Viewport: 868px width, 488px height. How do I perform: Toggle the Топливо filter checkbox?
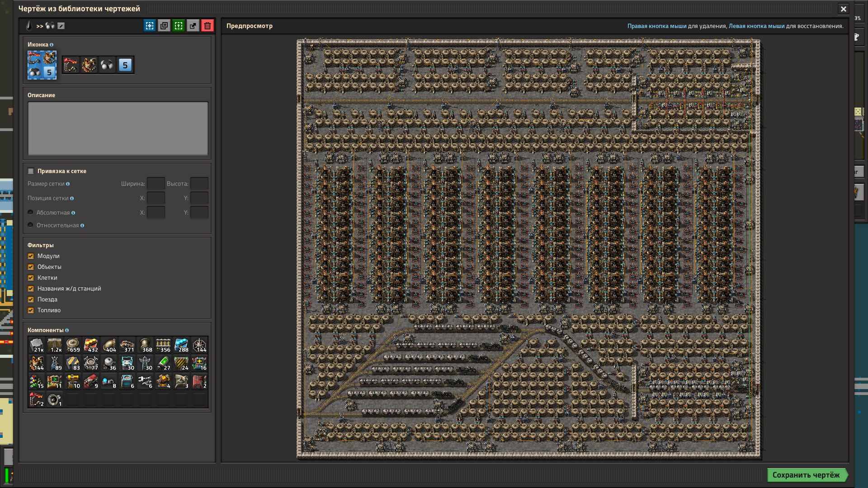click(x=31, y=310)
